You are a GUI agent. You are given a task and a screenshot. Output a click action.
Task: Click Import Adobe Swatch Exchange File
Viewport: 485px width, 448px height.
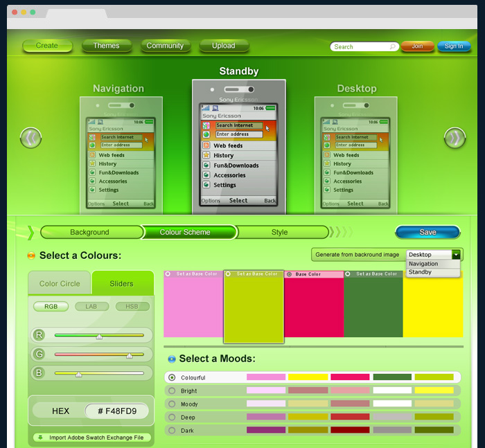click(x=92, y=438)
